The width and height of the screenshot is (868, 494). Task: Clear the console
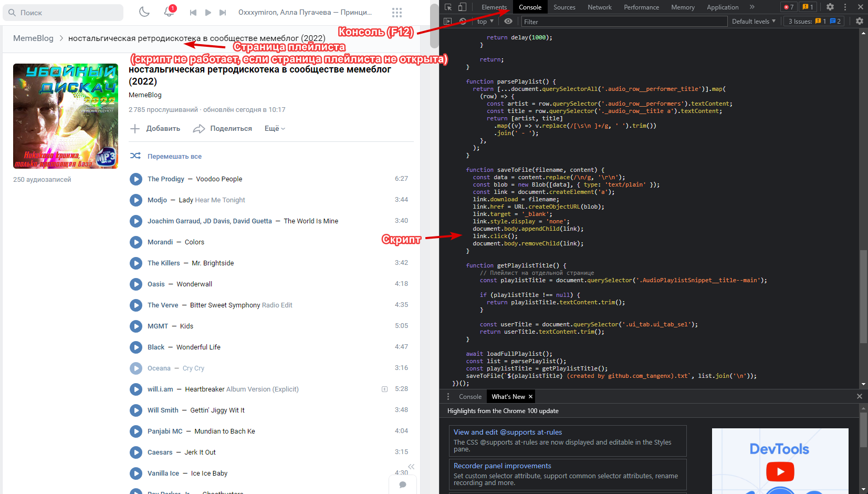pyautogui.click(x=463, y=22)
